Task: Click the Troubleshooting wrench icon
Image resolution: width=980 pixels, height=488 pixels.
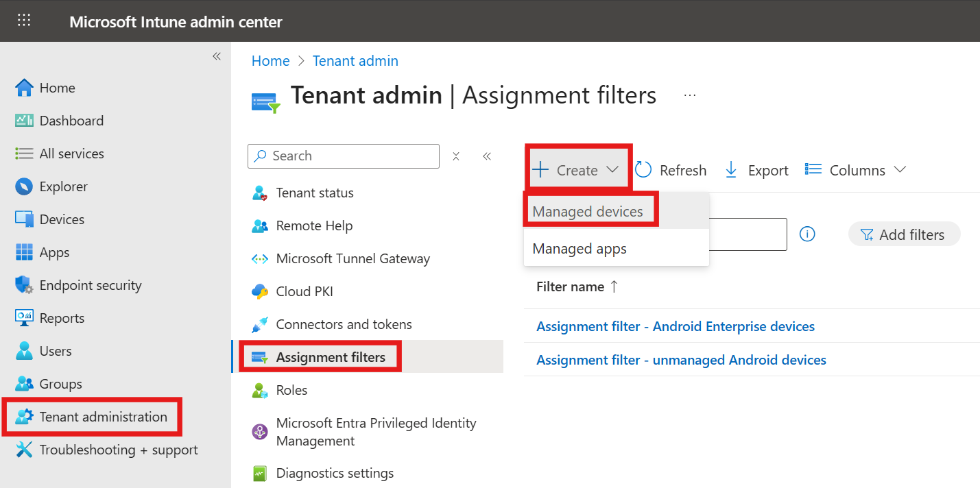Action: tap(24, 450)
